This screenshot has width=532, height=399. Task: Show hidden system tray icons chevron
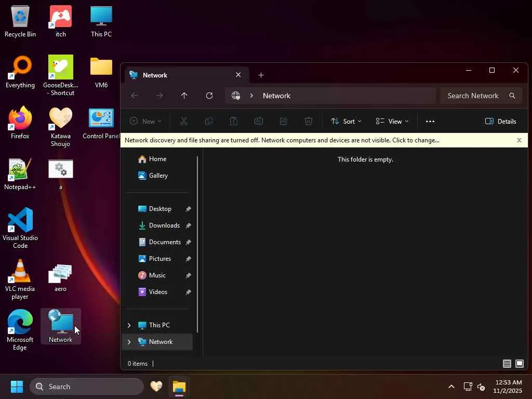[451, 387]
